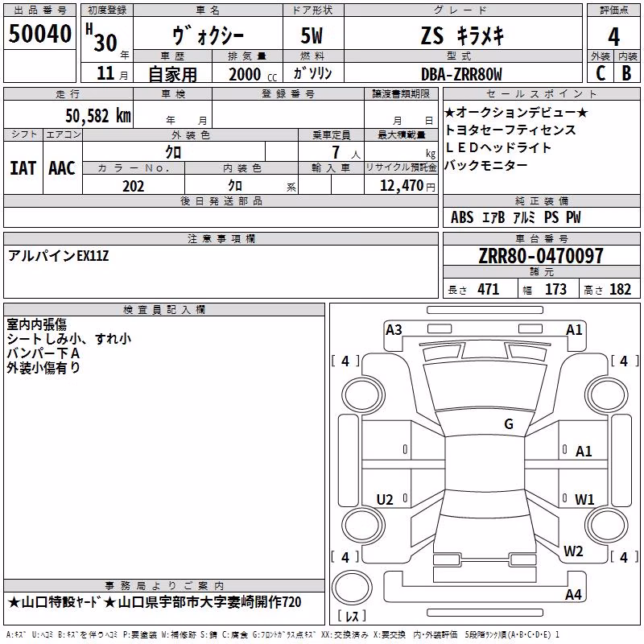Screen dimensions: 644x644
Task: Click the spare tire レス label
Action: click(x=352, y=615)
